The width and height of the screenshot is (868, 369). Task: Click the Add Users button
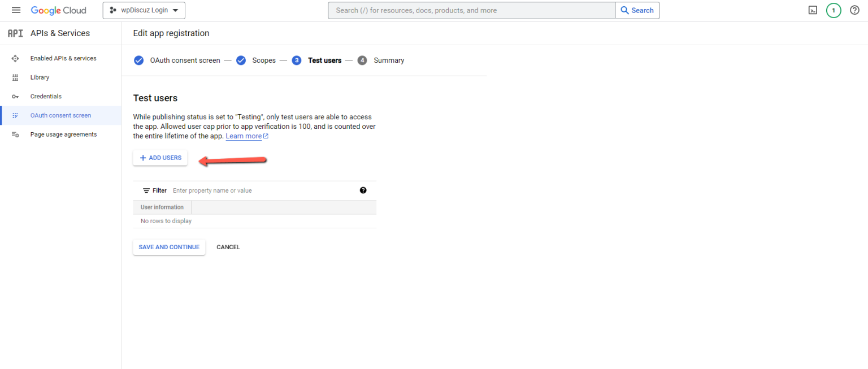[x=160, y=158]
